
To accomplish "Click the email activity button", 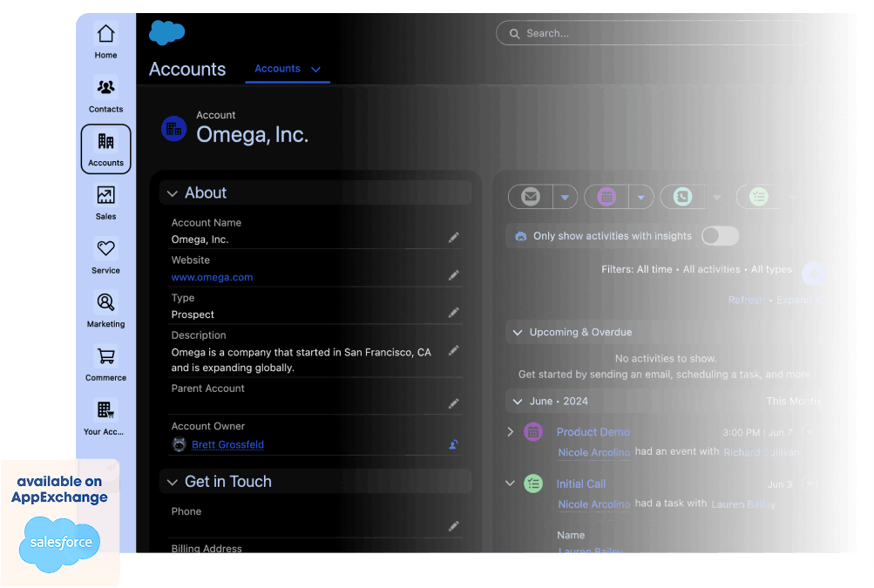I will [530, 198].
